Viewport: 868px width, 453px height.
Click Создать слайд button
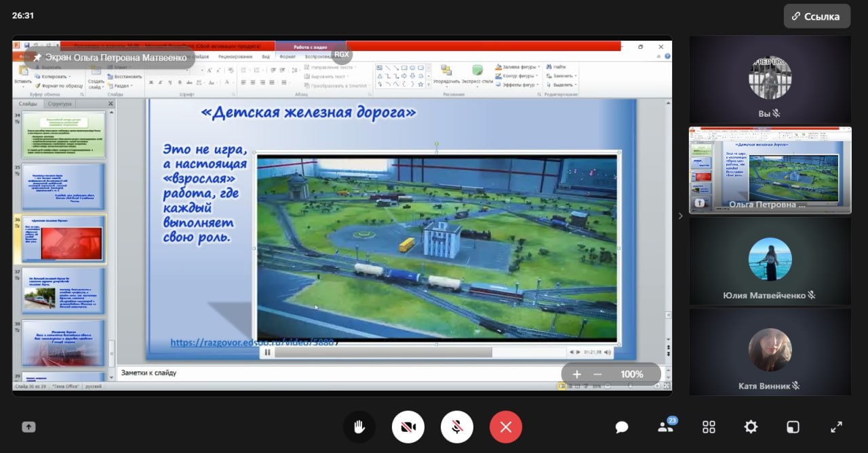(x=96, y=76)
